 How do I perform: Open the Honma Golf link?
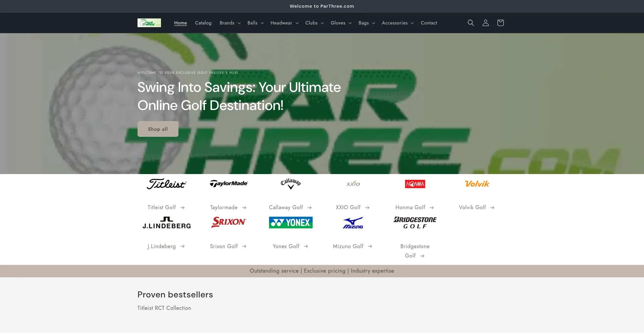415,208
